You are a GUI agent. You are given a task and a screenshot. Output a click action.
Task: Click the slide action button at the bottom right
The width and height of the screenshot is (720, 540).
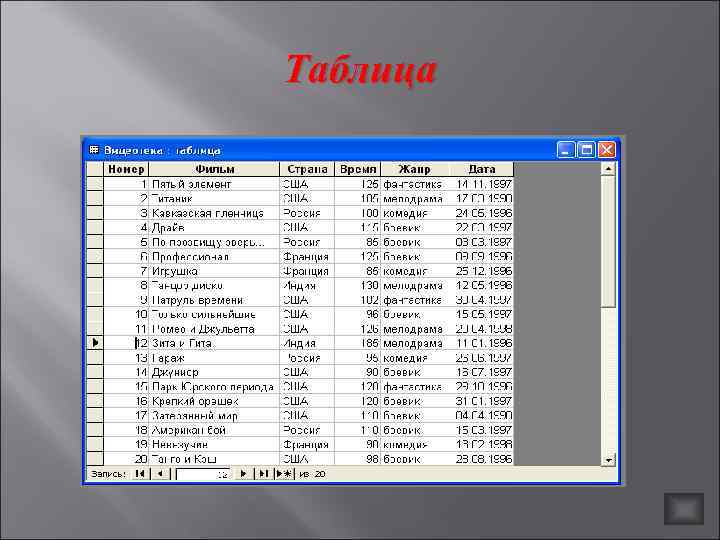click(x=684, y=509)
